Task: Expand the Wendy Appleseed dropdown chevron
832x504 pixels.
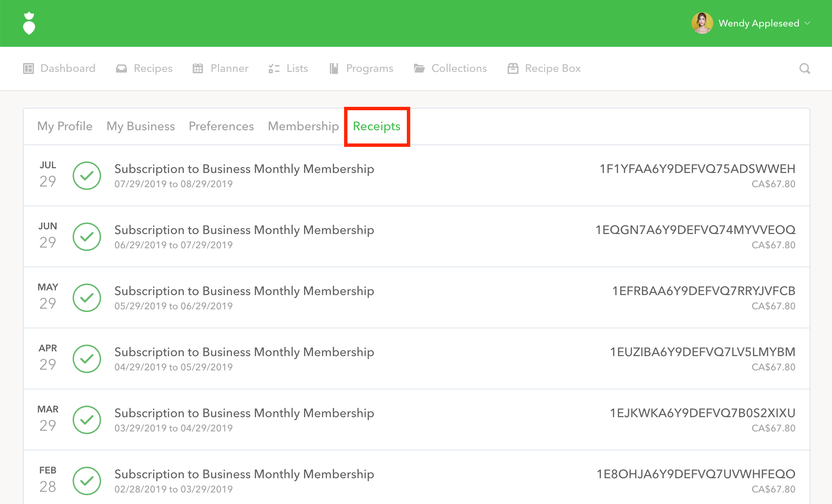Action: click(808, 23)
